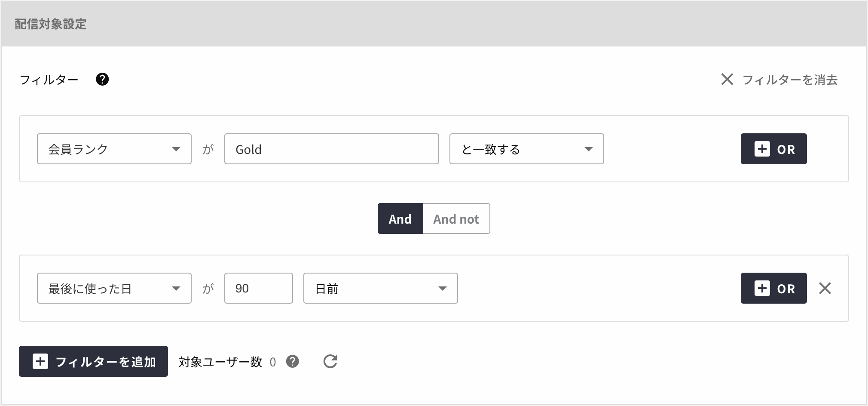The width and height of the screenshot is (868, 406).
Task: Click the 配信対象設定 panel header
Action: (x=51, y=24)
